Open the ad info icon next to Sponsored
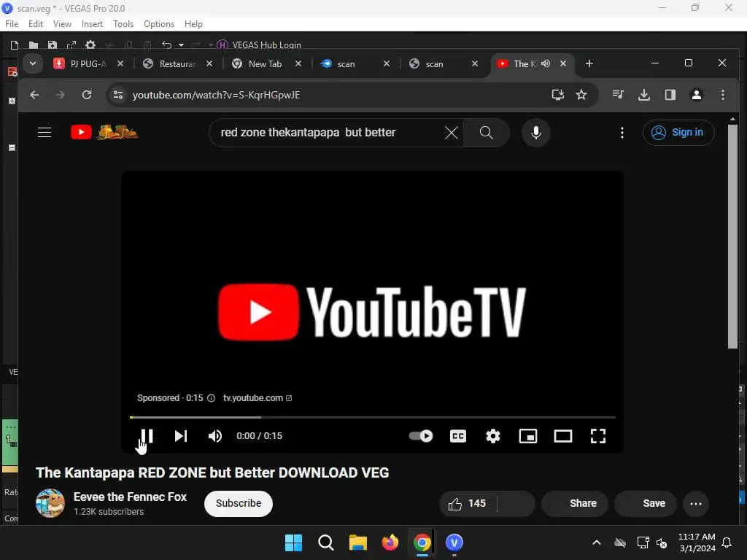This screenshot has height=560, width=747. tap(211, 398)
